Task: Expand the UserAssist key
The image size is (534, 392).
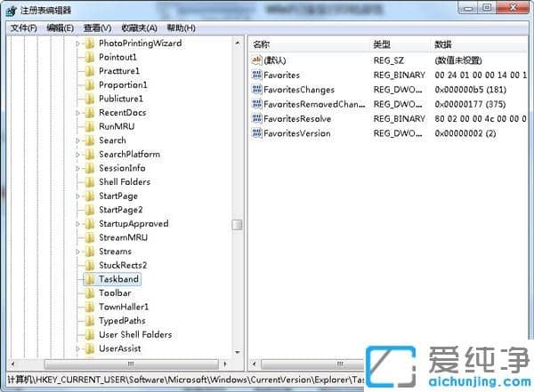Action: click(77, 348)
